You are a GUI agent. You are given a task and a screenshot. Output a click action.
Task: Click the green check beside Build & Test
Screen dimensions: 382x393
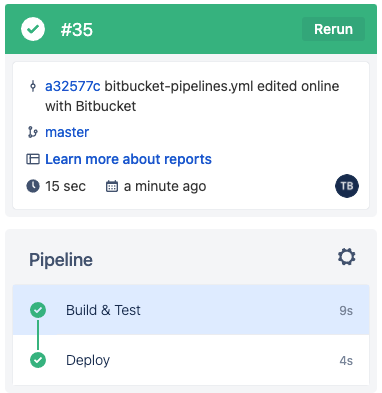coord(38,310)
